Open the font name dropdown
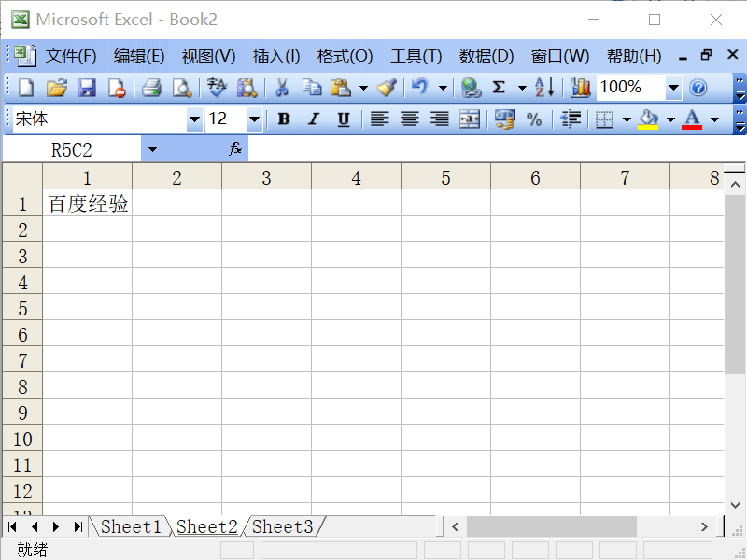The width and height of the screenshot is (747, 560). [193, 119]
